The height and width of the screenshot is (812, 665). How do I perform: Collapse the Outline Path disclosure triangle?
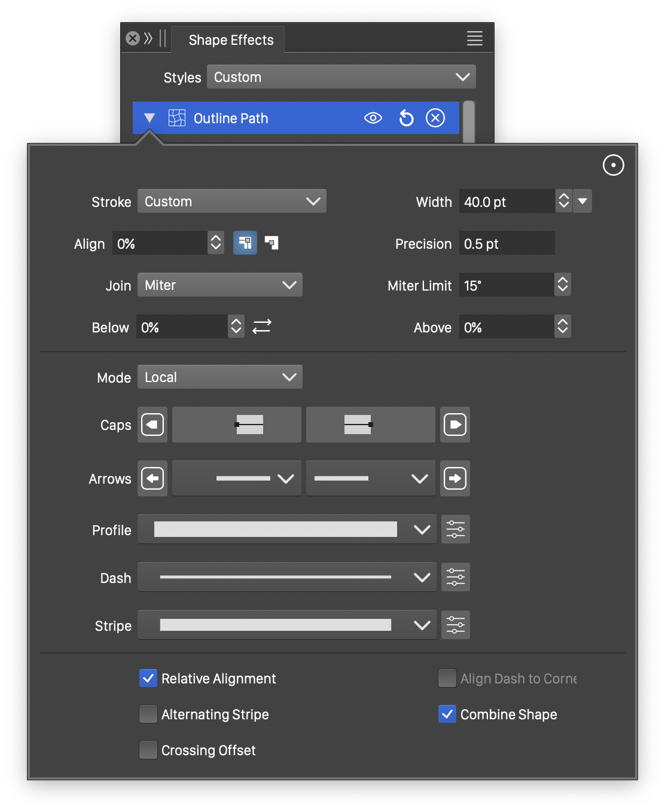[x=150, y=118]
